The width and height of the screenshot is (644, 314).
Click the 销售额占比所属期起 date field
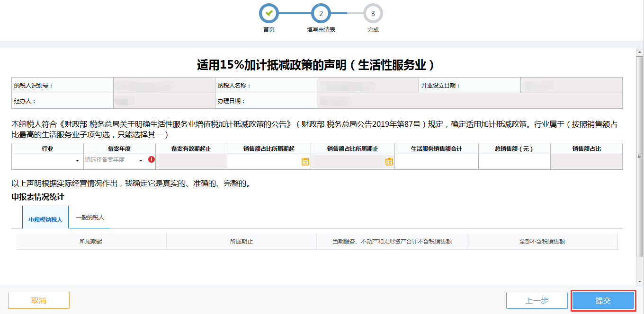pyautogui.click(x=263, y=162)
